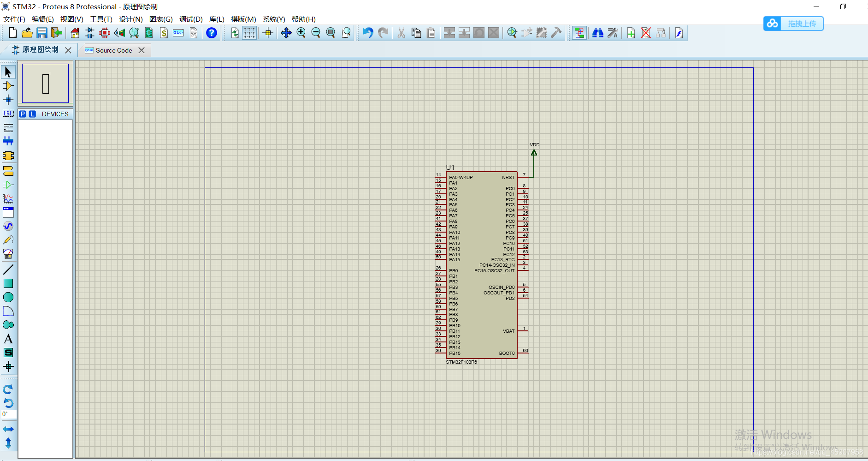Remove the sheet with the red X icon
The width and height of the screenshot is (868, 461).
click(x=646, y=33)
